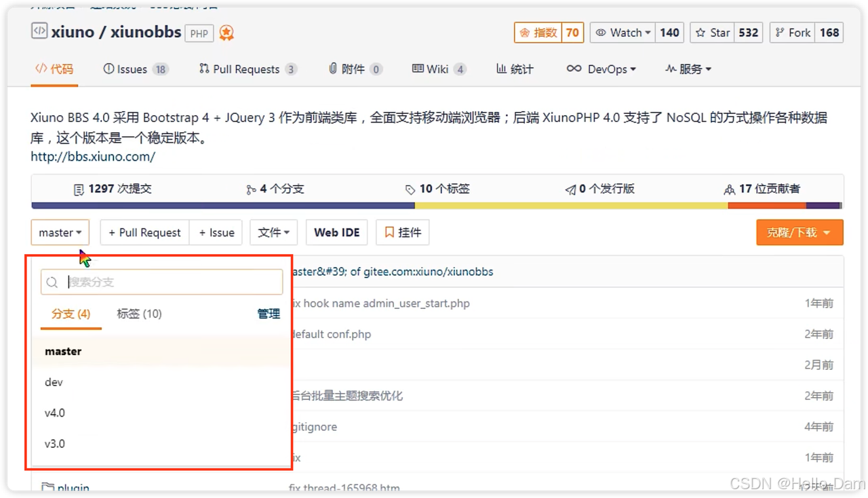
Task: Click the commits icon next to 1297 次提交
Action: pyautogui.click(x=79, y=190)
